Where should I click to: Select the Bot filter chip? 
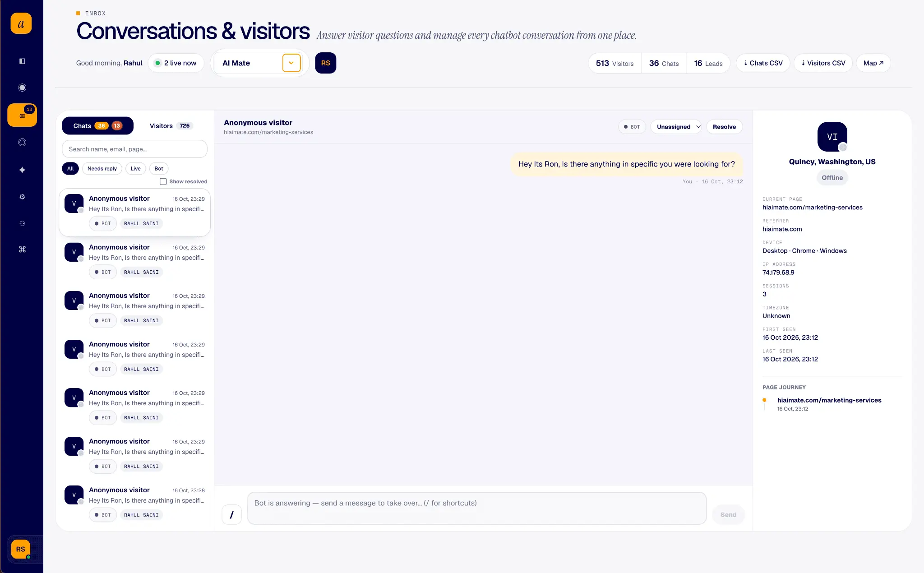pos(159,169)
